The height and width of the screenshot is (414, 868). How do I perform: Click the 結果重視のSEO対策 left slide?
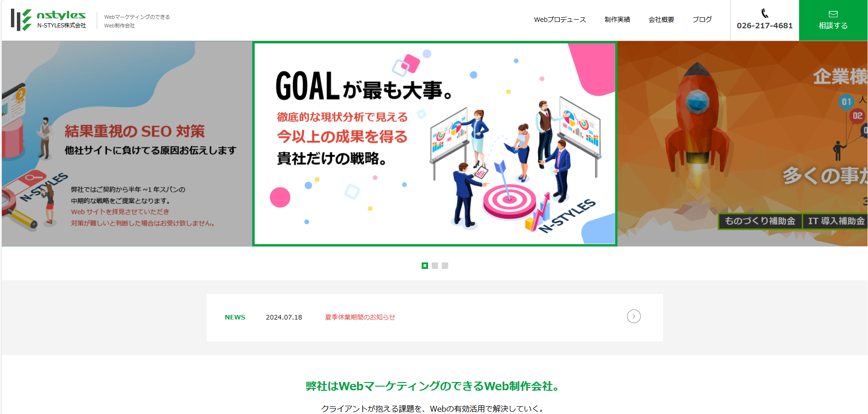click(x=127, y=144)
